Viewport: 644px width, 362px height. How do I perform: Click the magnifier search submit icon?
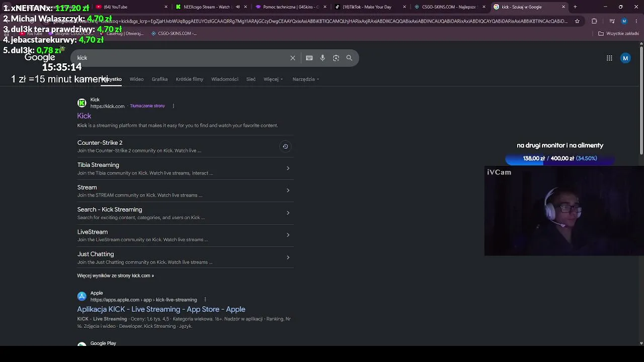tap(349, 58)
